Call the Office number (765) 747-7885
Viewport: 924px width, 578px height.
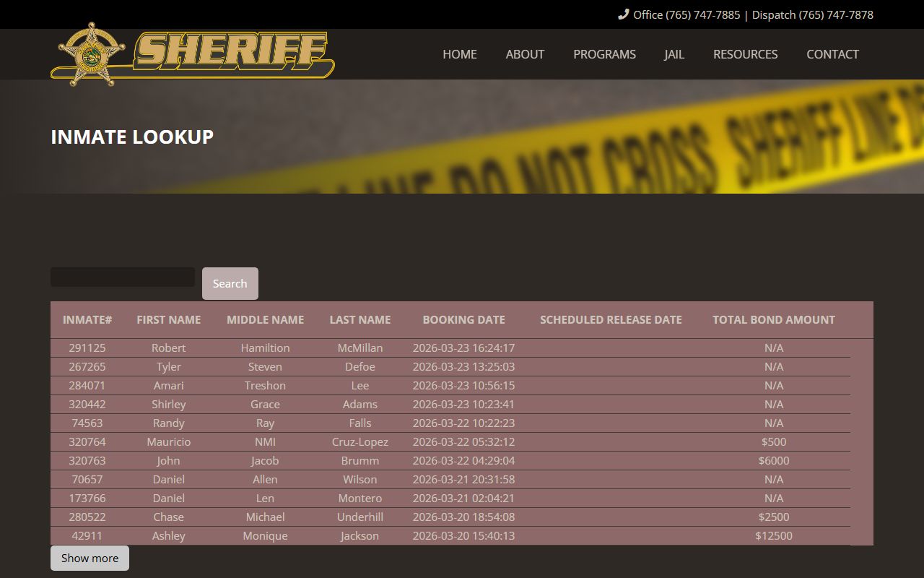pos(687,14)
